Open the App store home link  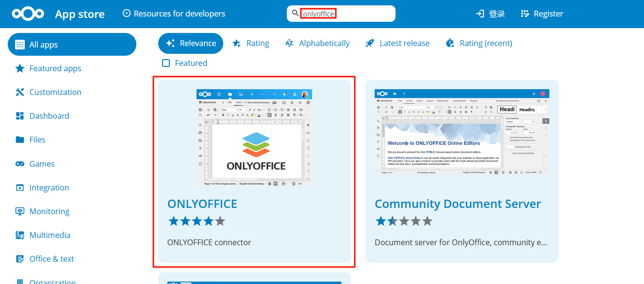(80, 14)
